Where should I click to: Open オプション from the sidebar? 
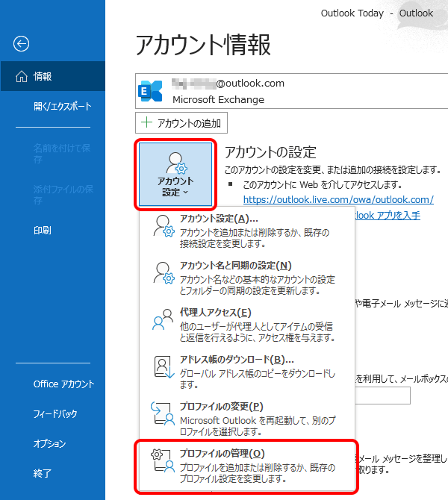tap(49, 443)
